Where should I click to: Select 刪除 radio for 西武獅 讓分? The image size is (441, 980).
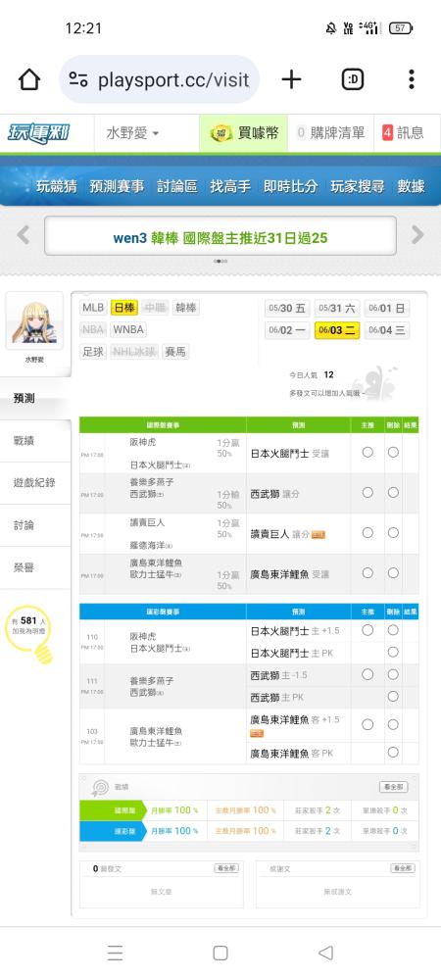(x=393, y=493)
